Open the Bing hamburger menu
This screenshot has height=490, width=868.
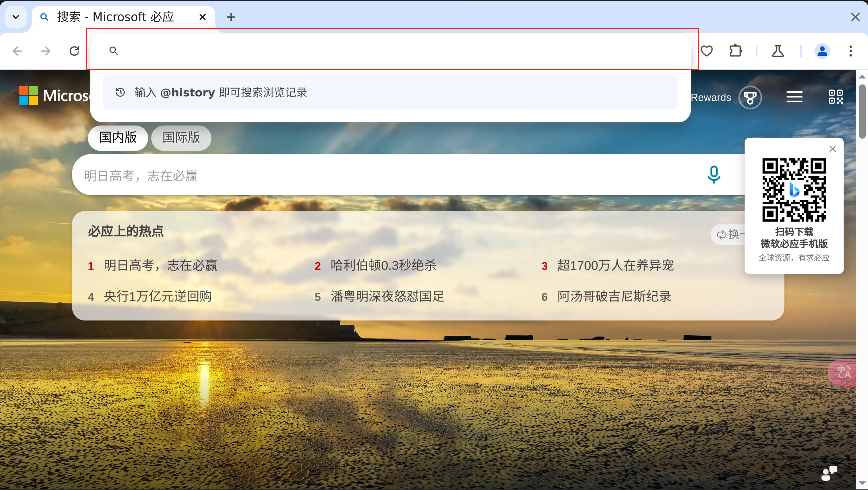[x=794, y=97]
